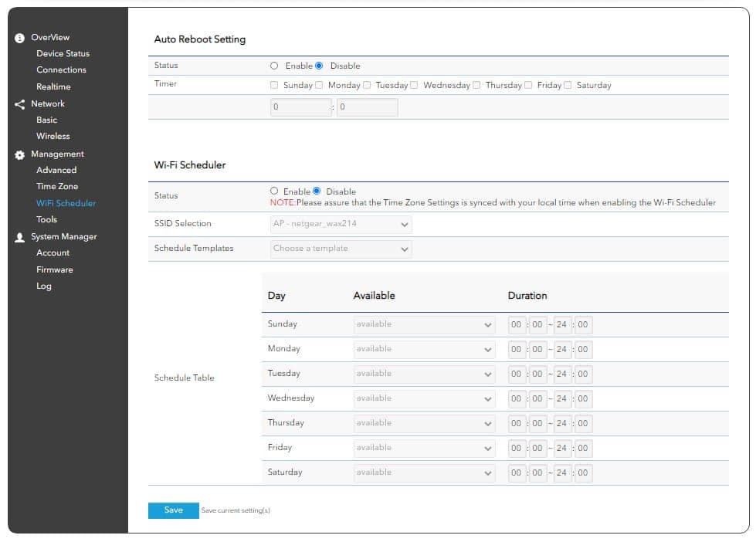
Task: Click the 'Duration' column header
Action: pyautogui.click(x=527, y=296)
